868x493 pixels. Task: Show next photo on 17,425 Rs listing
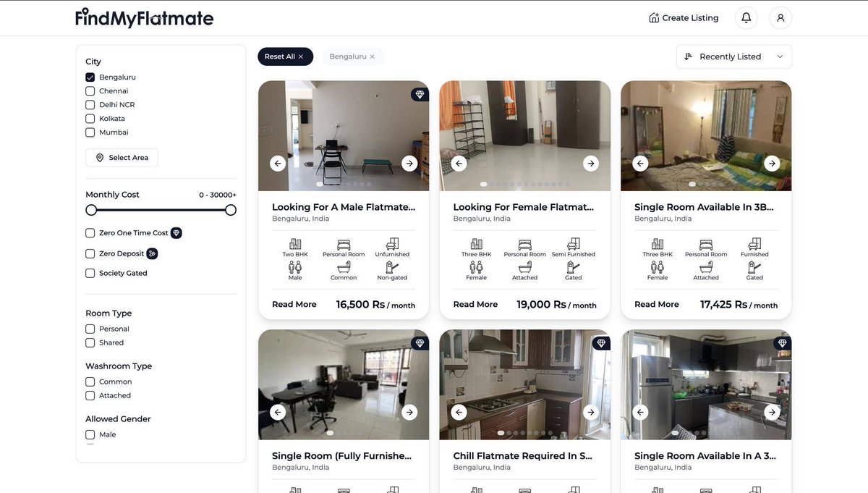click(772, 164)
